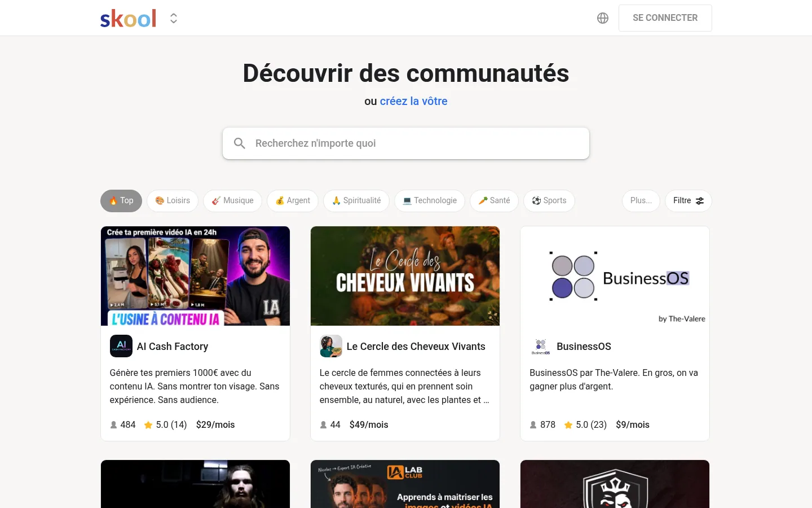Select the Top category chip

tap(121, 201)
